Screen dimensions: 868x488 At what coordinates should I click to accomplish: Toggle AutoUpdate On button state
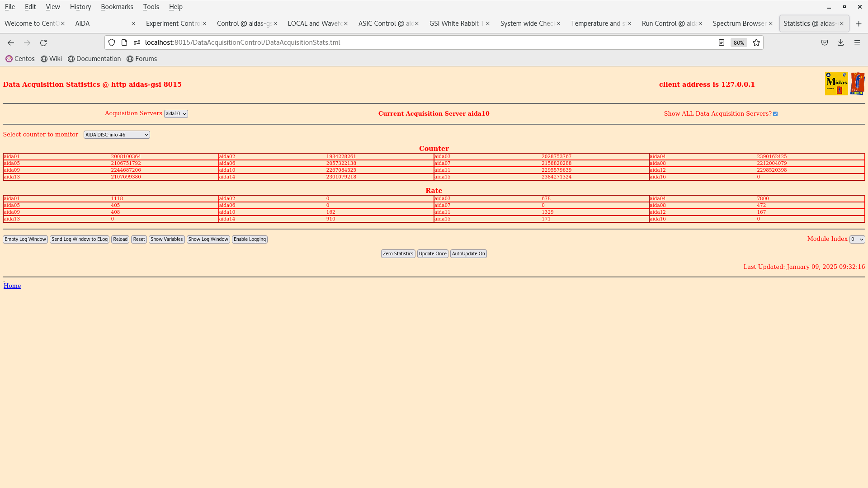click(468, 253)
